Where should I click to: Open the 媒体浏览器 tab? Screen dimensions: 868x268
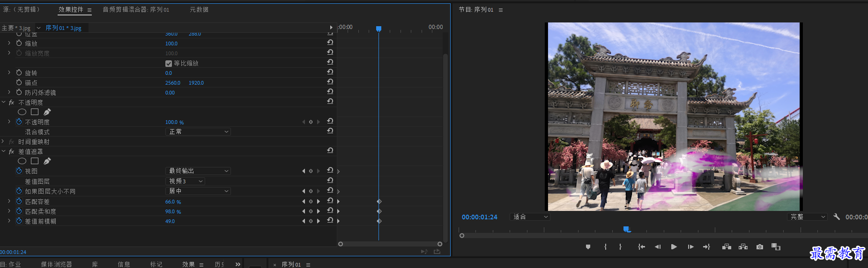(56, 264)
